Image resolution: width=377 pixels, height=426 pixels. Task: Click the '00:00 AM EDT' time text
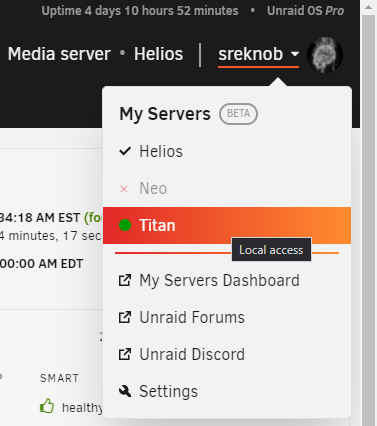click(x=41, y=264)
